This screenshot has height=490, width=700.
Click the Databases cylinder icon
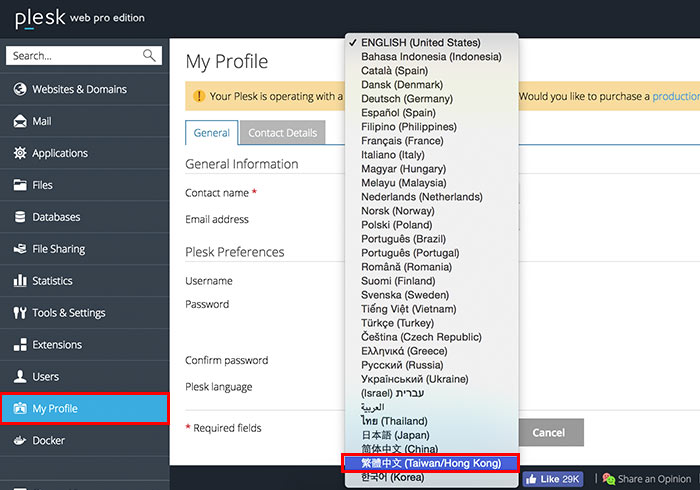20,217
